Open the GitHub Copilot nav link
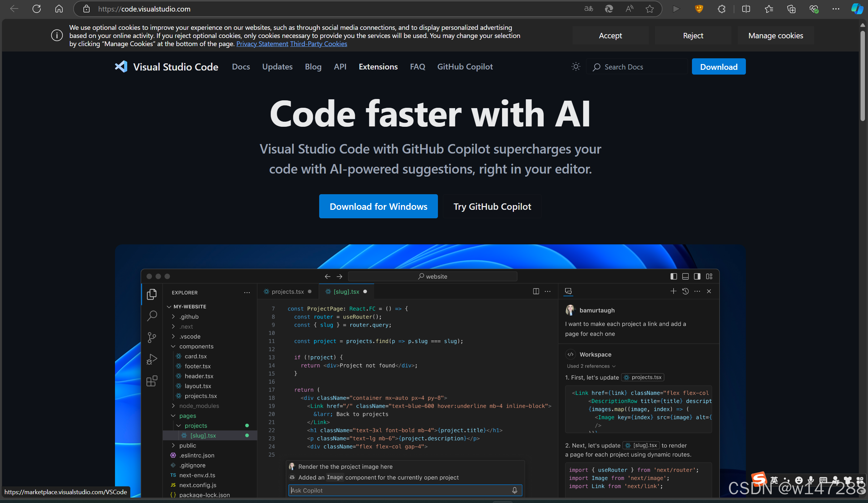Viewport: 868px width, 503px height. 465,66
